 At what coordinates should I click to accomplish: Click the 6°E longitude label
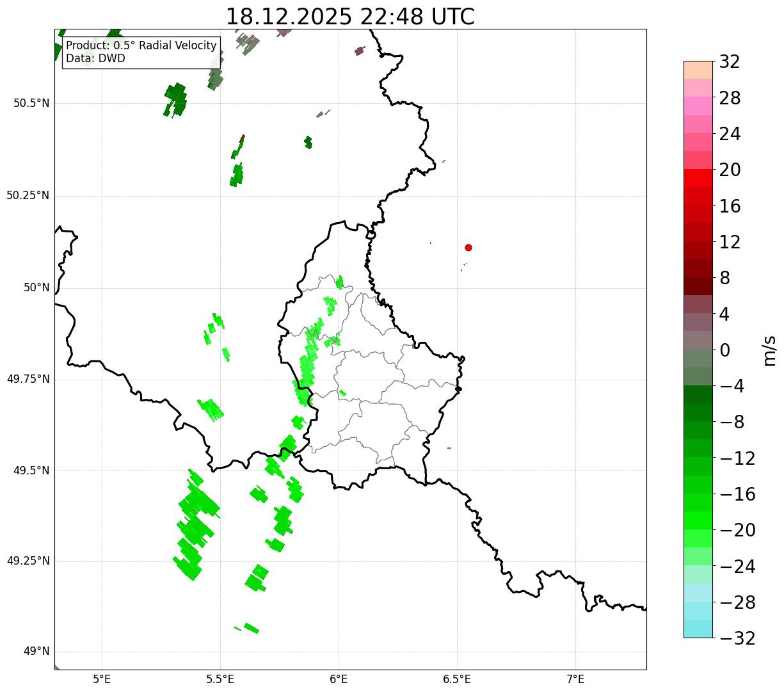click(x=339, y=679)
